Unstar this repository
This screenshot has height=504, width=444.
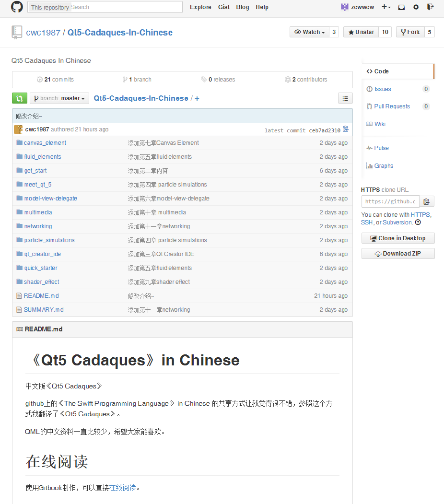(x=361, y=32)
